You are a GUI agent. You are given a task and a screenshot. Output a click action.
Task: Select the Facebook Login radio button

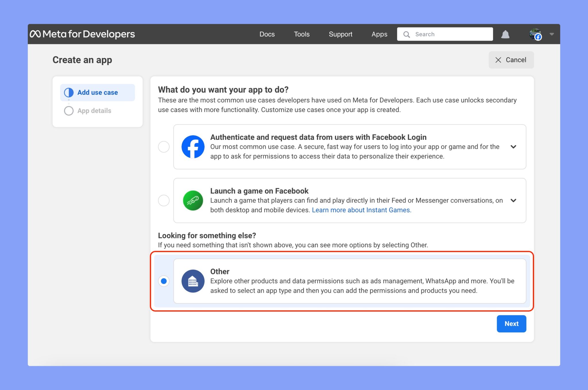[164, 147]
